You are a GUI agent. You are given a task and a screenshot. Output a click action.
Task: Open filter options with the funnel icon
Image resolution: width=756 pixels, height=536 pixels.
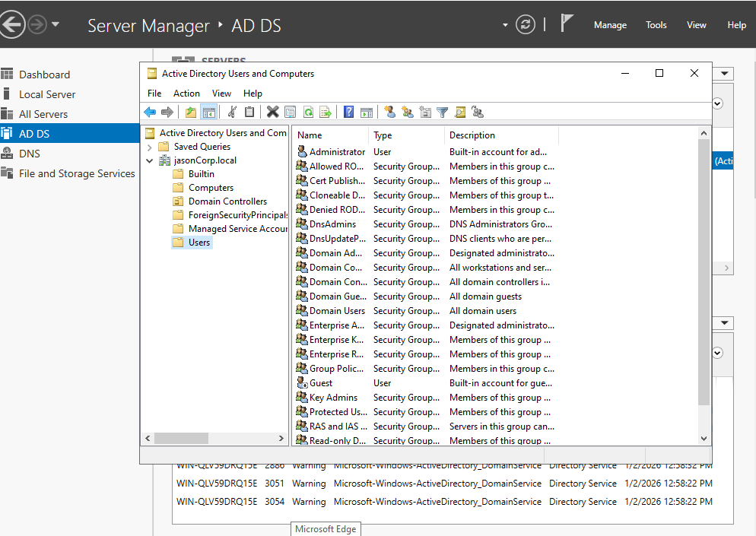point(441,112)
